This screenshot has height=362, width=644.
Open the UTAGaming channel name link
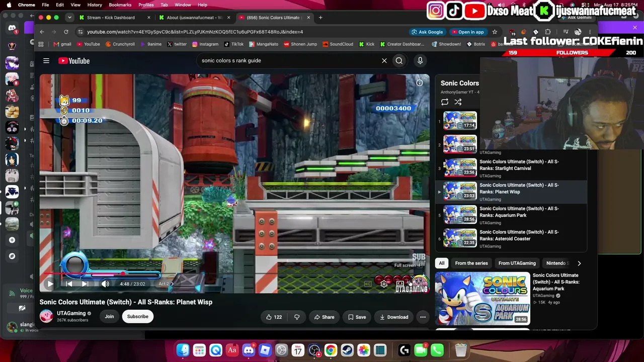71,313
